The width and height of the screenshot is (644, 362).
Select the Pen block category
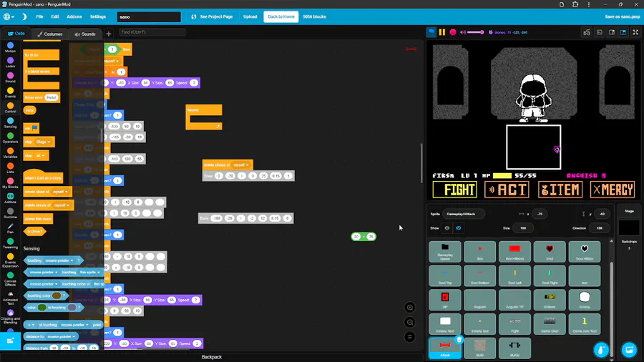(x=10, y=228)
